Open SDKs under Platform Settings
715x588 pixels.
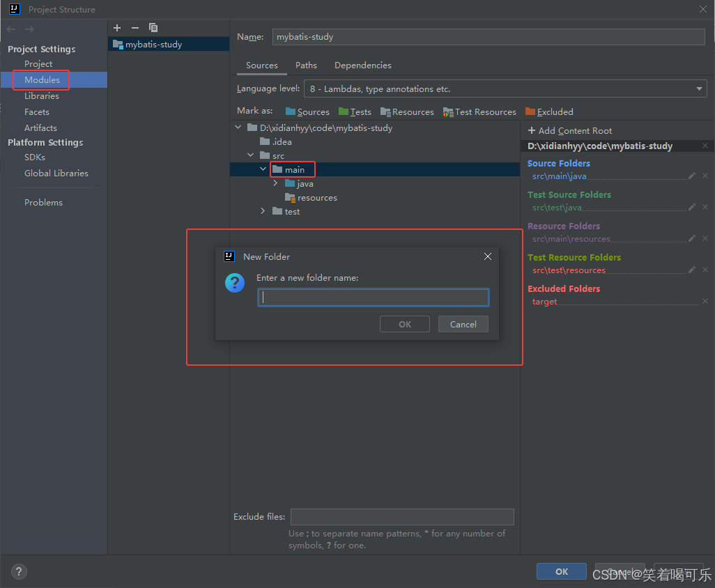point(35,157)
